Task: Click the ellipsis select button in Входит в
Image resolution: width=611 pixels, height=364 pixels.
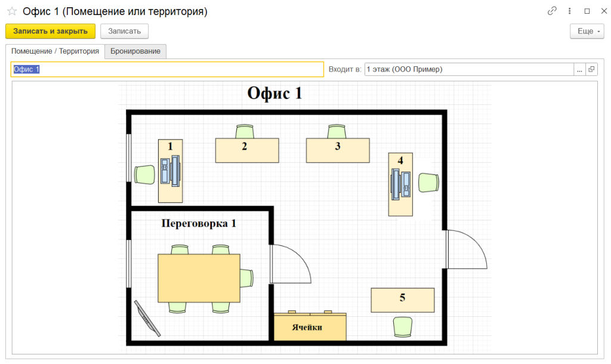Action: click(579, 69)
